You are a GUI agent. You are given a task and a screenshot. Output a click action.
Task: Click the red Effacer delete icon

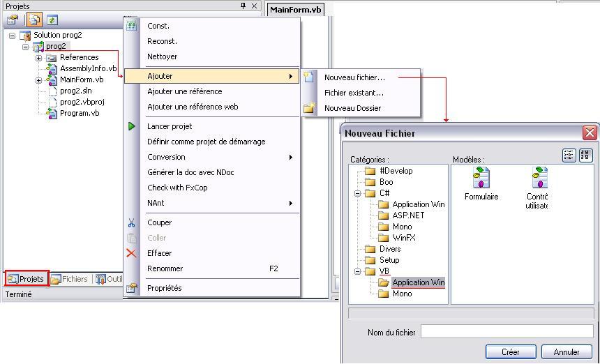click(131, 253)
